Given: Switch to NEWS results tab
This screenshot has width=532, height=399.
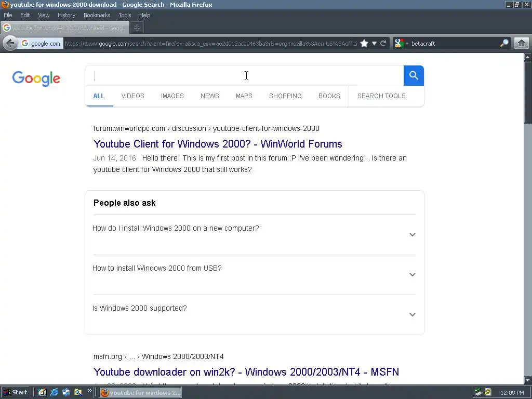Looking at the screenshot, I should (210, 96).
